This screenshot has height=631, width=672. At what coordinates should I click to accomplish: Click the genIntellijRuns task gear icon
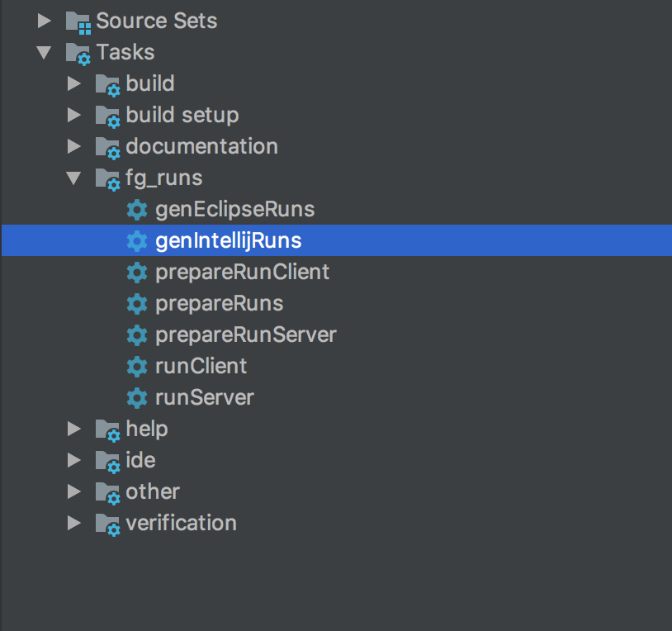tap(137, 240)
